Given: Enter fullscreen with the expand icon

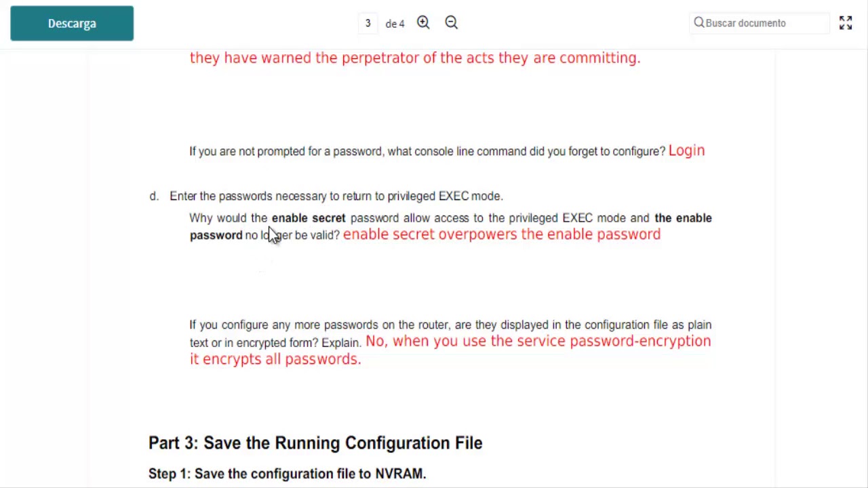Looking at the screenshot, I should pos(846,23).
